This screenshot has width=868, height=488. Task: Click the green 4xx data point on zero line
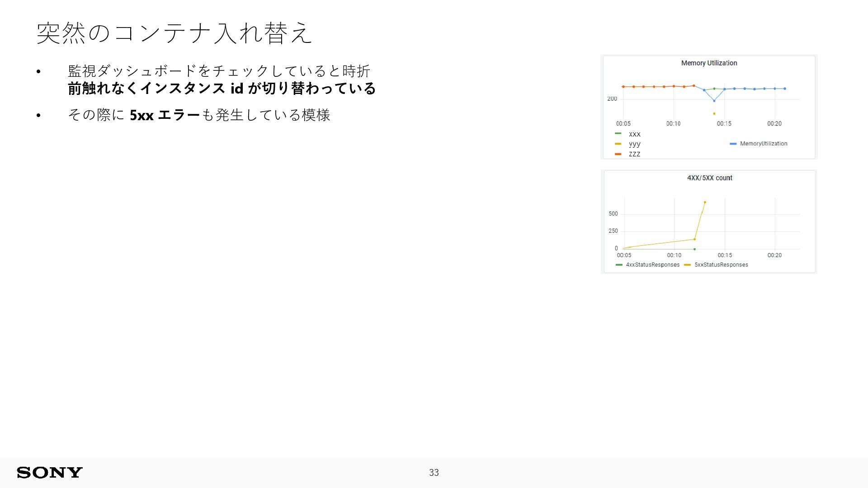pyautogui.click(x=694, y=249)
